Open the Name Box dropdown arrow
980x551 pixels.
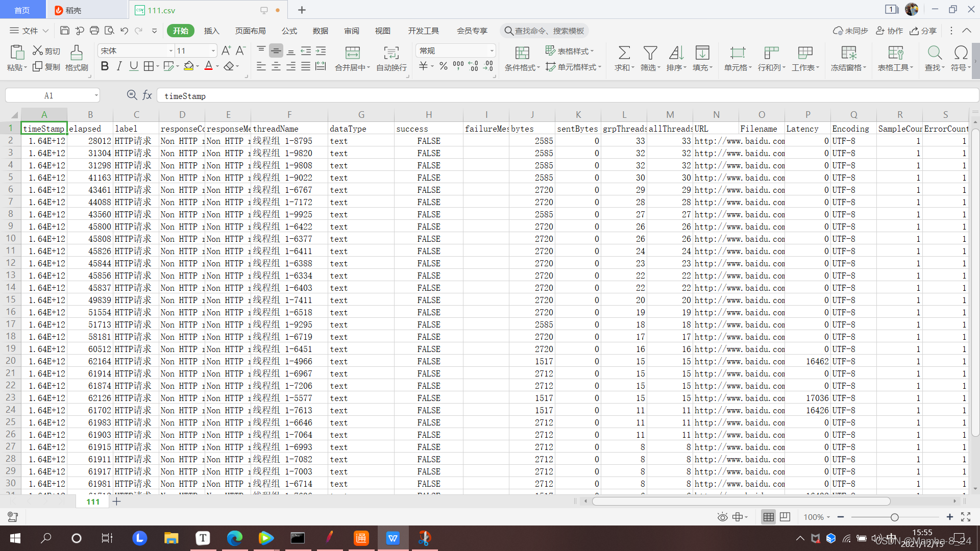[x=96, y=95]
